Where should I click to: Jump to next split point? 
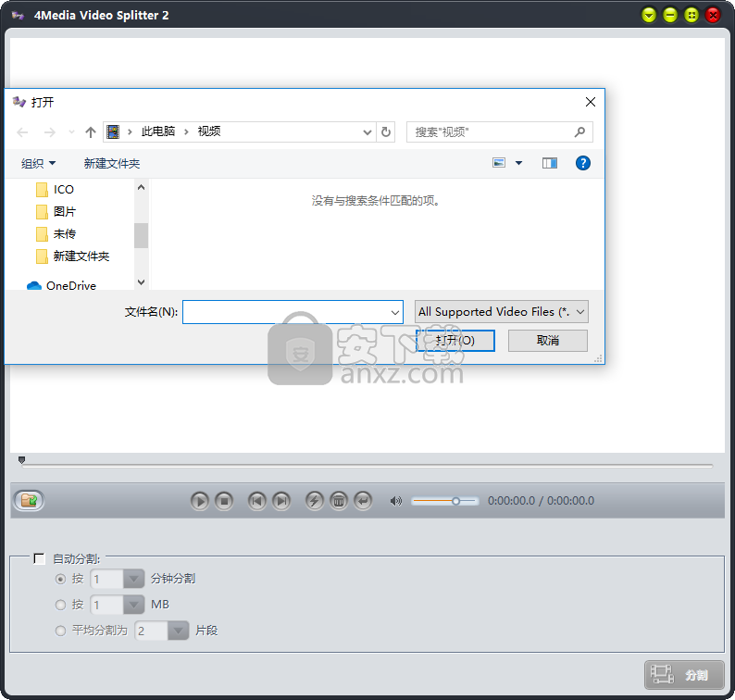(x=281, y=501)
